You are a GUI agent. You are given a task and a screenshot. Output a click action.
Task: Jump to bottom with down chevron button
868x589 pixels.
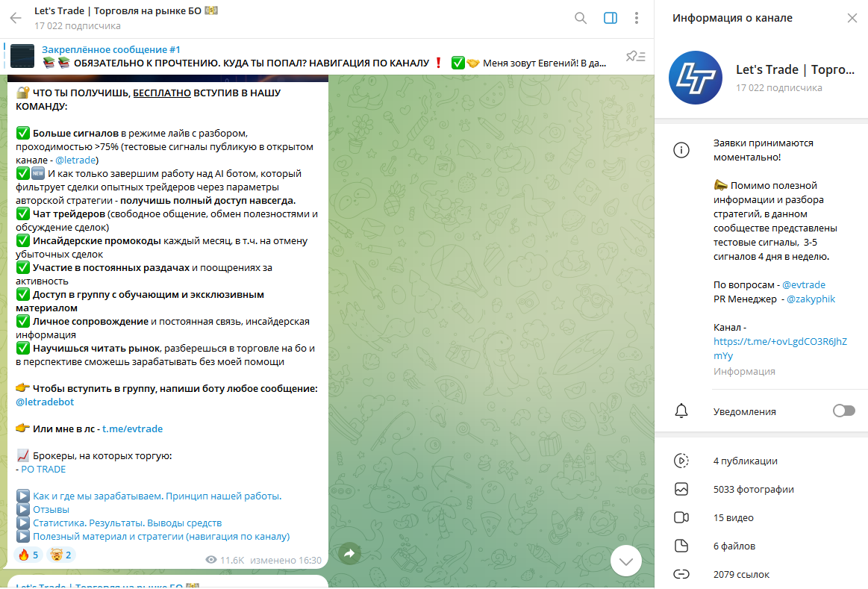coord(626,561)
